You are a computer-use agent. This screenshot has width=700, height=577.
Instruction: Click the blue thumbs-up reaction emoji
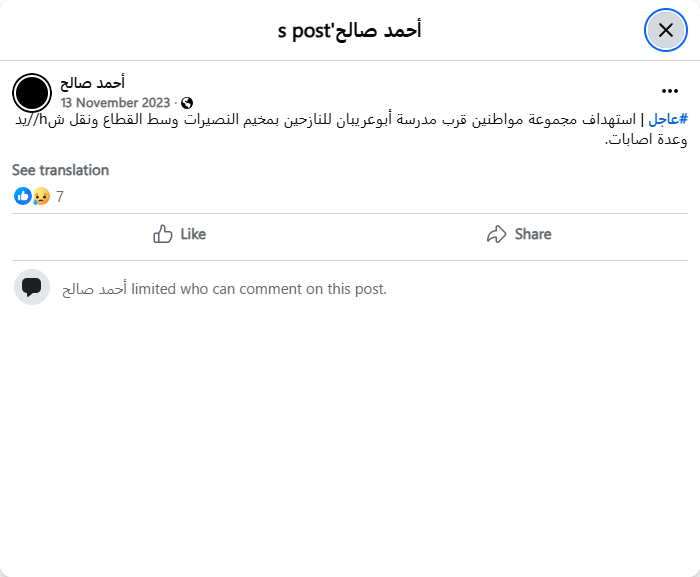(22, 196)
